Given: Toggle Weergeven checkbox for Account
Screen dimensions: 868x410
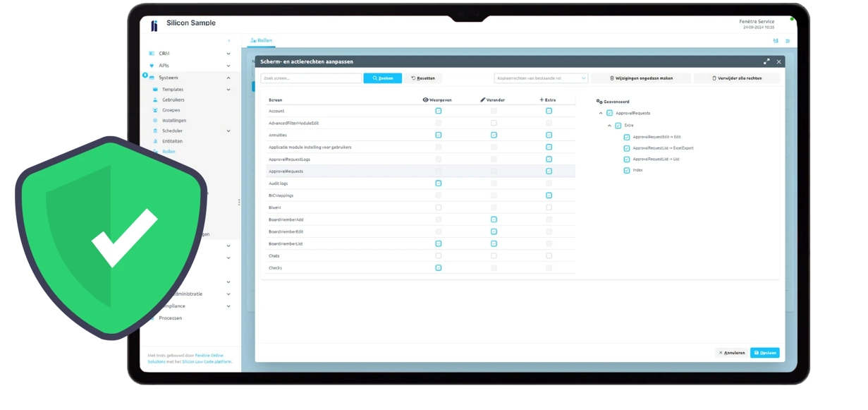Looking at the screenshot, I should 439,111.
